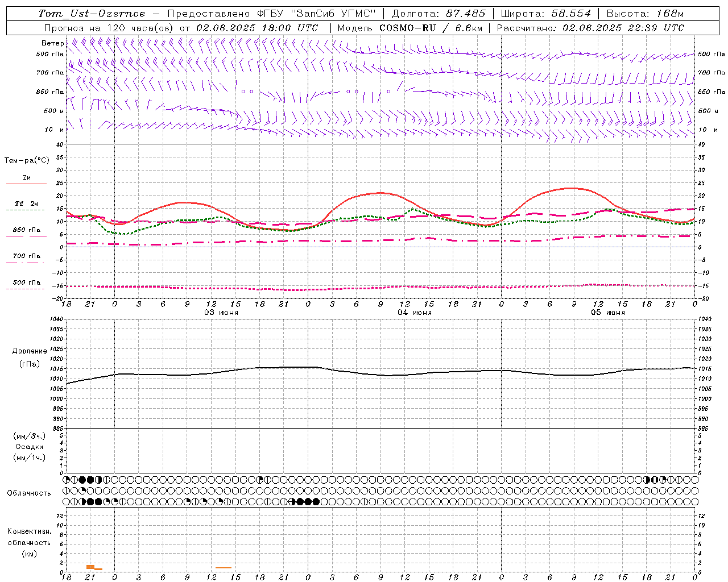Click the left 10 м wind level label
This screenshot has width=728, height=582.
pyautogui.click(x=54, y=130)
